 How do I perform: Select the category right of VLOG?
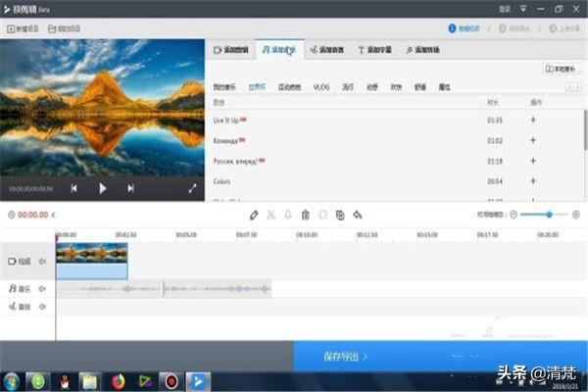(x=348, y=87)
